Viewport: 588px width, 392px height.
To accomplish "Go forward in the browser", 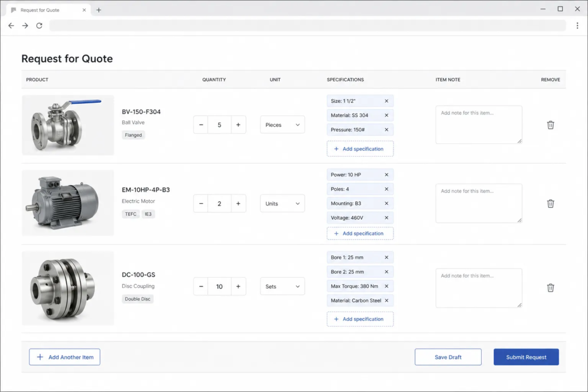I will (25, 25).
